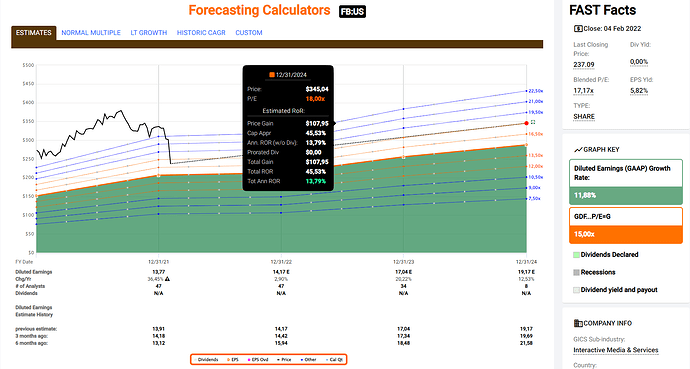Viewport: 690px width, 369px height.
Task: Click the 12/31/21 date axis label
Action: (x=158, y=262)
